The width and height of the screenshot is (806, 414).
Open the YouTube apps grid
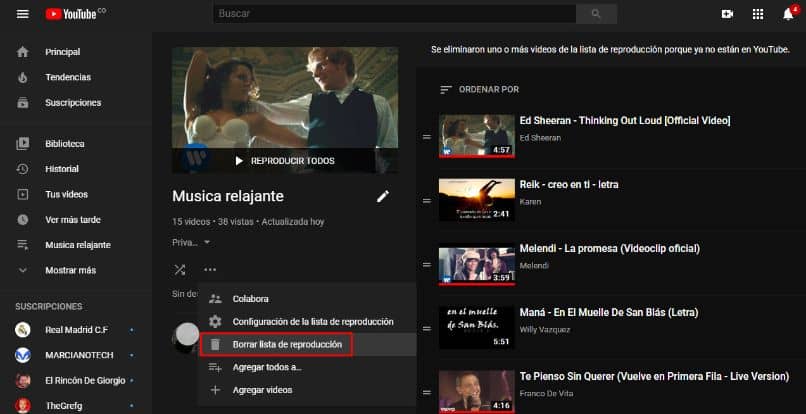click(x=758, y=14)
